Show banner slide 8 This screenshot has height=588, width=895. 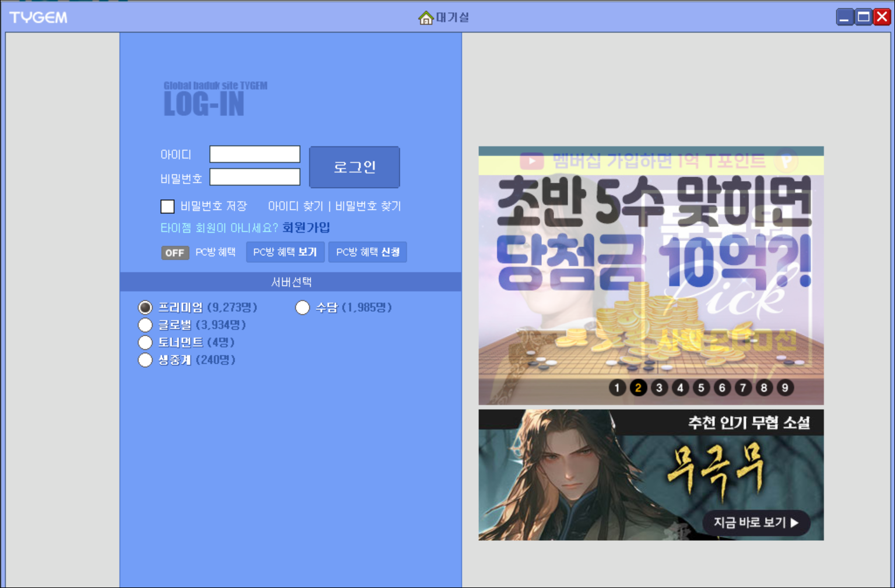pyautogui.click(x=764, y=388)
